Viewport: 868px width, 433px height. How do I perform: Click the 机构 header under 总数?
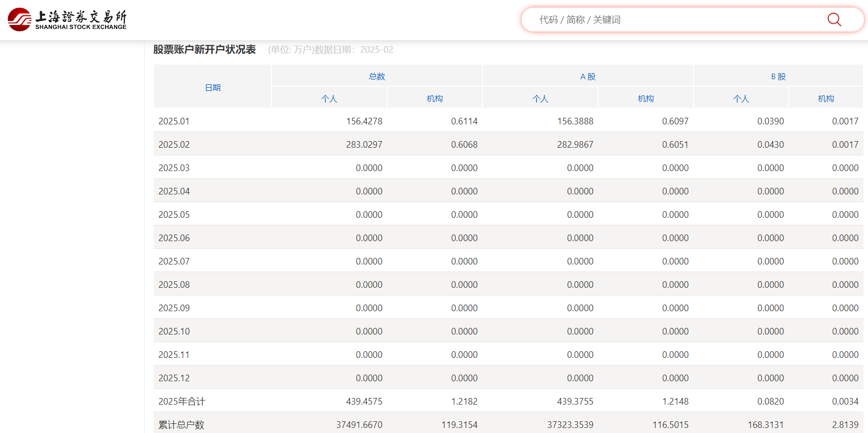(434, 99)
